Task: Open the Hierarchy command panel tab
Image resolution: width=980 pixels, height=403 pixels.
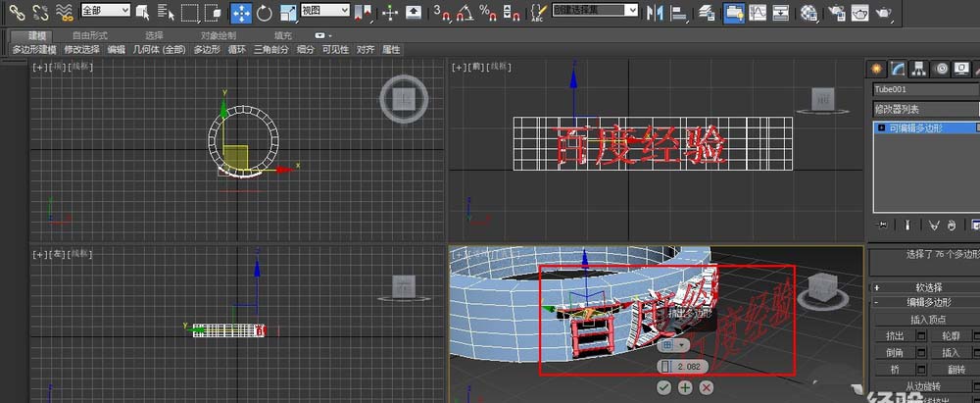Action: pyautogui.click(x=918, y=69)
